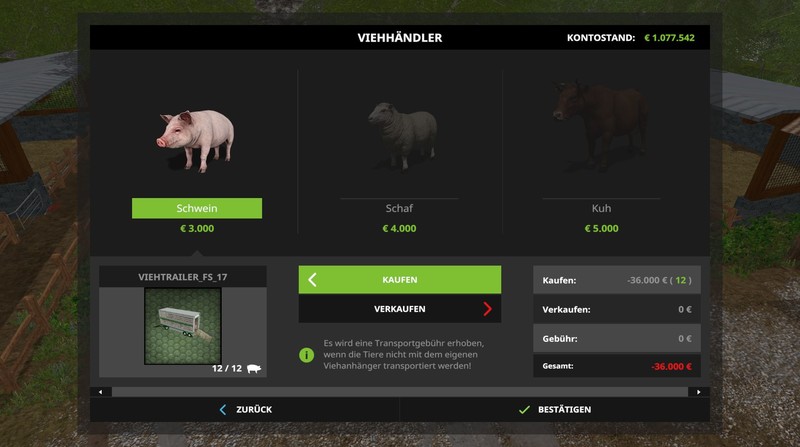This screenshot has height=447, width=800.
Task: Decrease amount with Kaufen left arrow
Action: 312,280
